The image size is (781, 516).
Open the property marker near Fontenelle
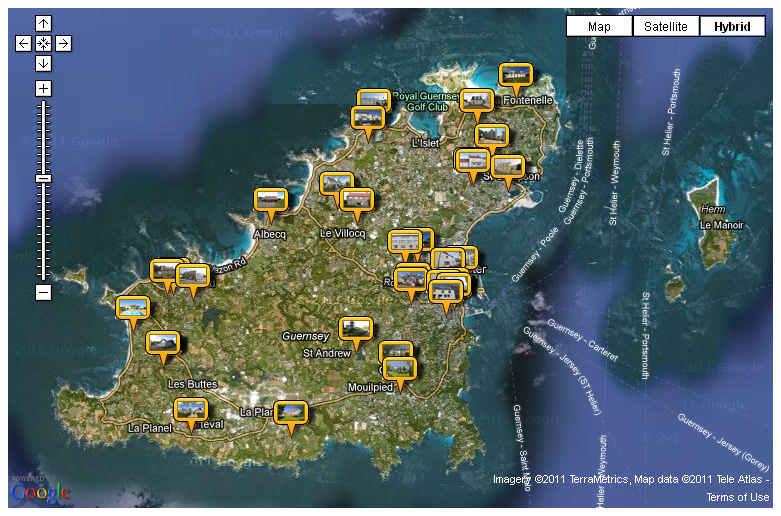pos(516,75)
